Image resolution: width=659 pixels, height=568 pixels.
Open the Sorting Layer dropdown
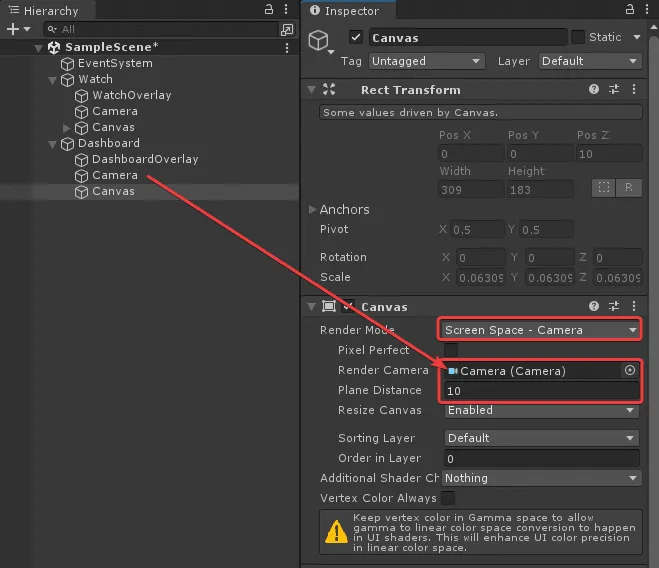click(542, 438)
